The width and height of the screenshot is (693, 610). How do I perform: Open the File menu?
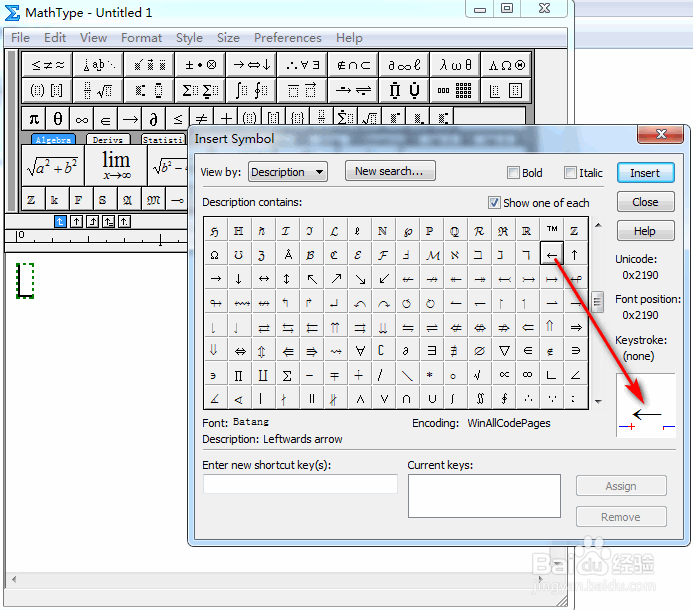click(20, 38)
